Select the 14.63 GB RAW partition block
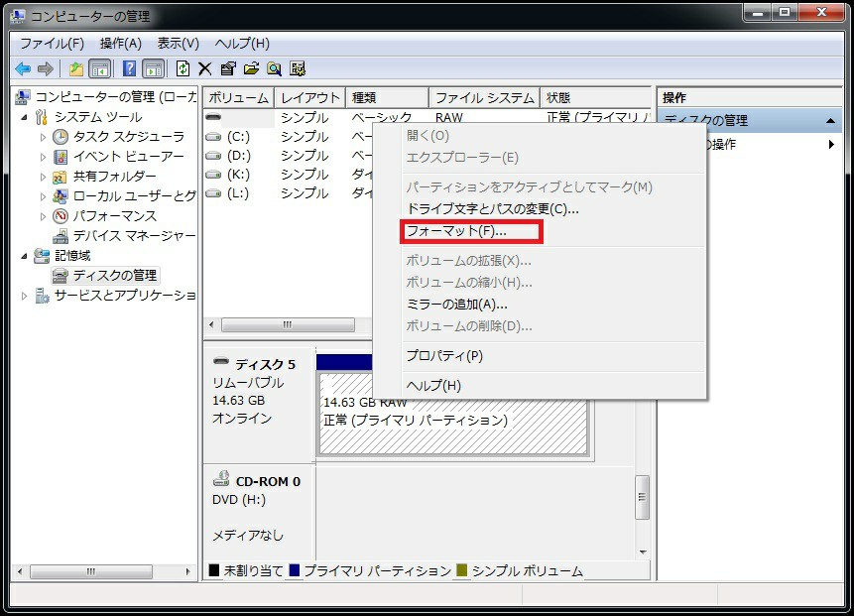Image resolution: width=854 pixels, height=616 pixels. pos(453,415)
